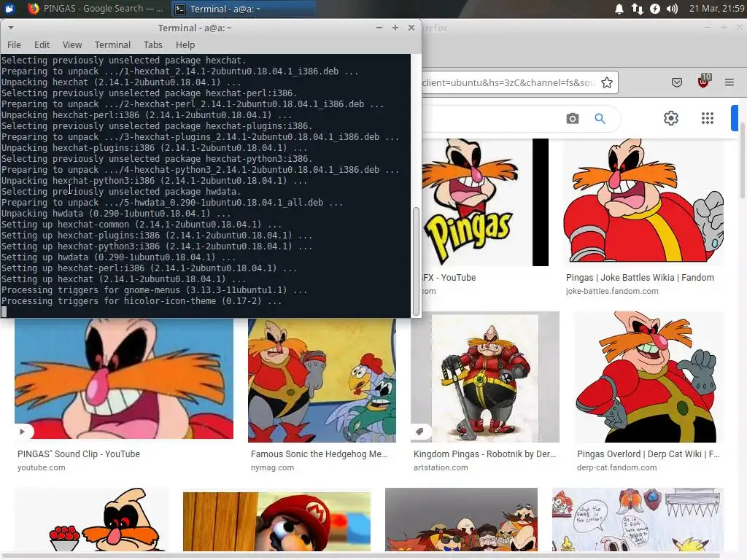Viewport: 747px width, 560px height.
Task: Click the Terminal window title bar text
Action: click(x=195, y=28)
